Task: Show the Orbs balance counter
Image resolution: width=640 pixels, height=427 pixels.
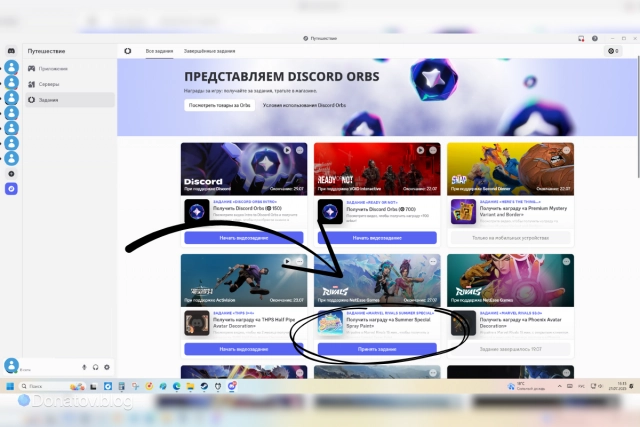Action: (x=613, y=51)
